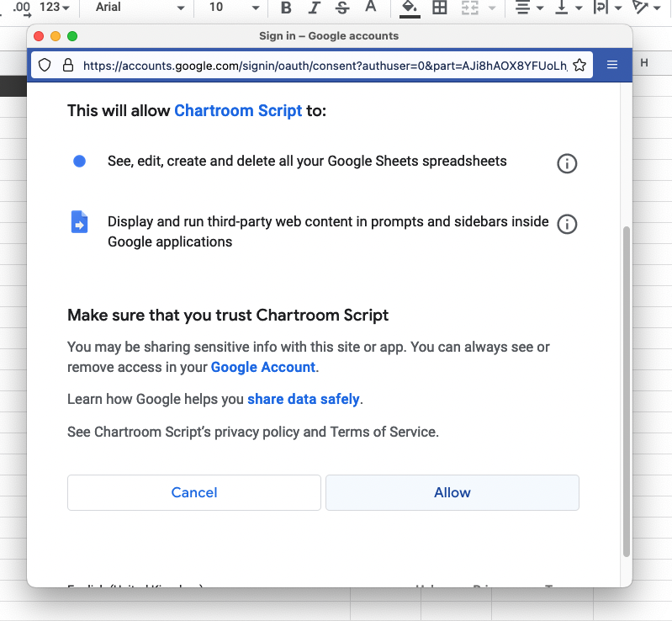Bookmark page with the star icon
This screenshot has width=672, height=621.
579,65
